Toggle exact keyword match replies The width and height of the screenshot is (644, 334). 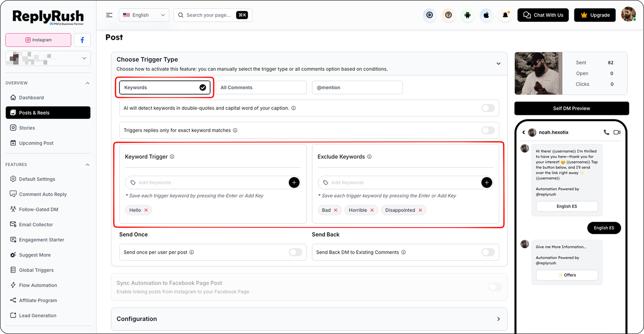[488, 130]
